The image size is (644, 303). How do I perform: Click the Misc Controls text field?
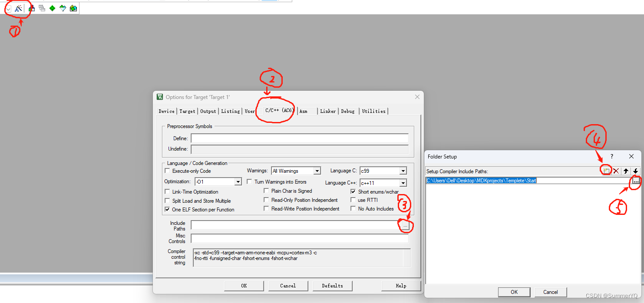300,239
